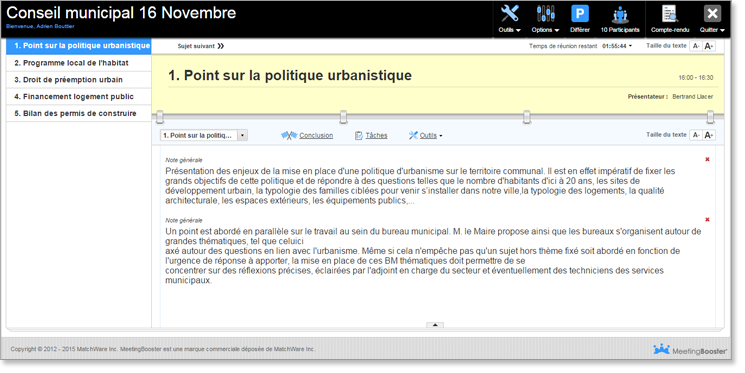Viewport: 745px width, 373px height.
Task: Select topic 1 Point sur la politique urbanistique
Action: pyautogui.click(x=79, y=46)
